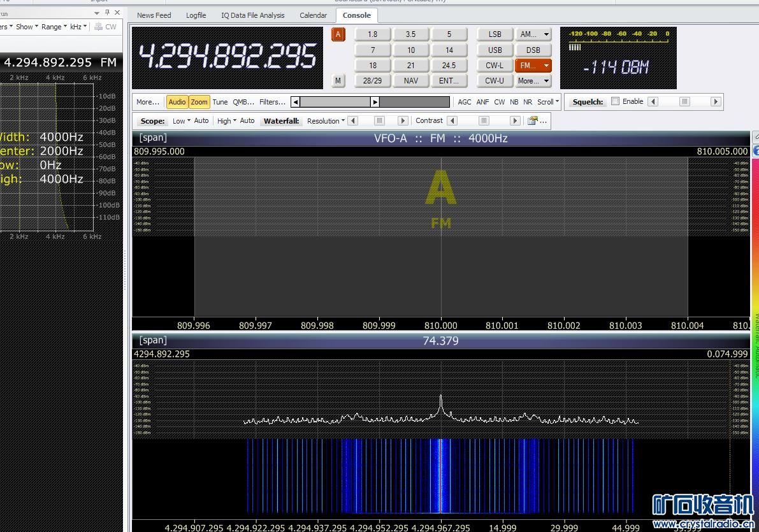Toggle NB noise blanker
Screen dimensions: 759x532
point(514,102)
